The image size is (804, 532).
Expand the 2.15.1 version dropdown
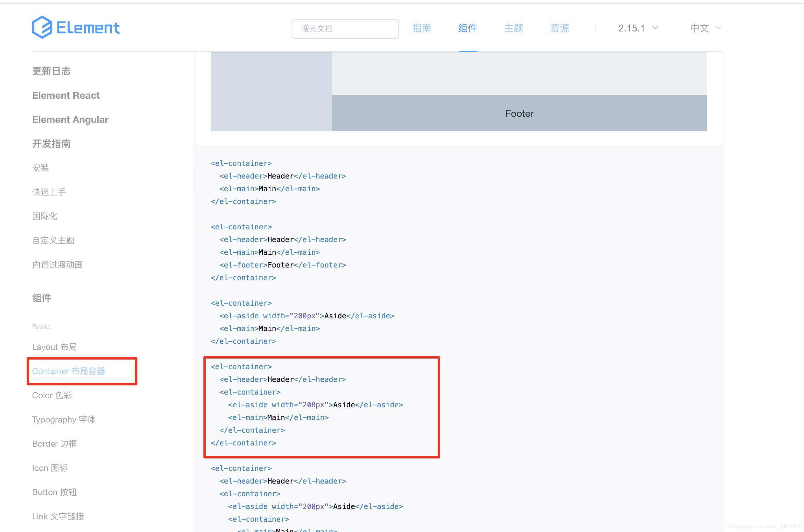point(638,28)
